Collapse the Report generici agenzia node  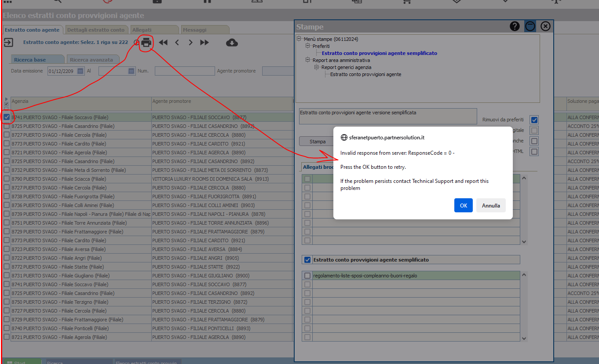tap(317, 67)
